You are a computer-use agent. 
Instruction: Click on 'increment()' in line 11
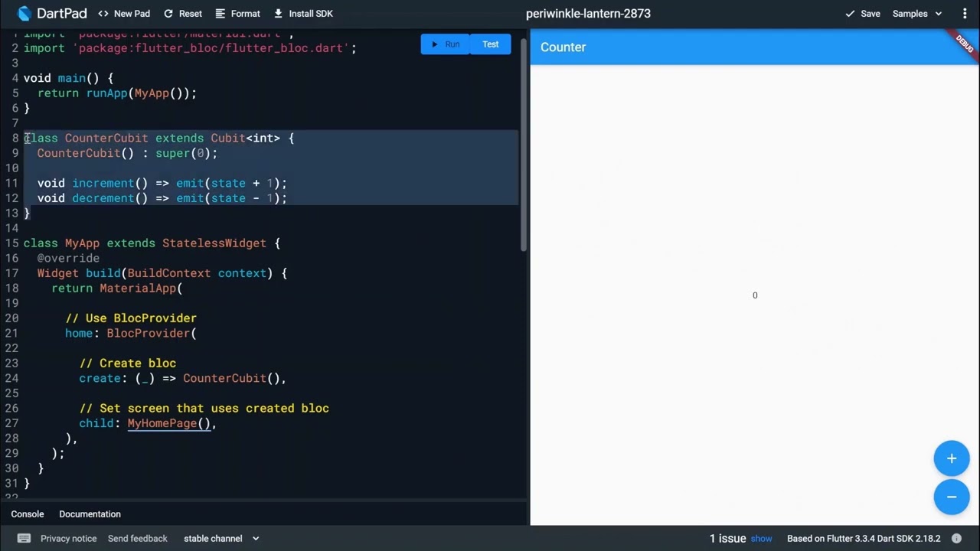109,183
